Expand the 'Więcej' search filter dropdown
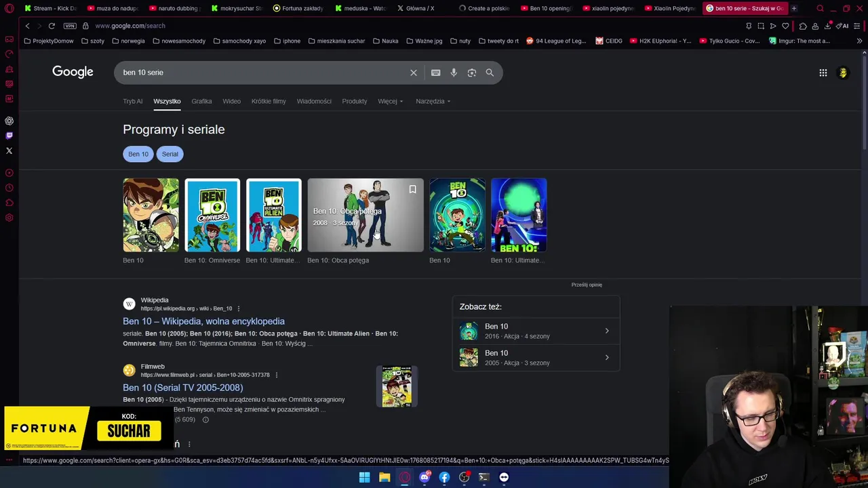868x488 pixels. coord(390,101)
